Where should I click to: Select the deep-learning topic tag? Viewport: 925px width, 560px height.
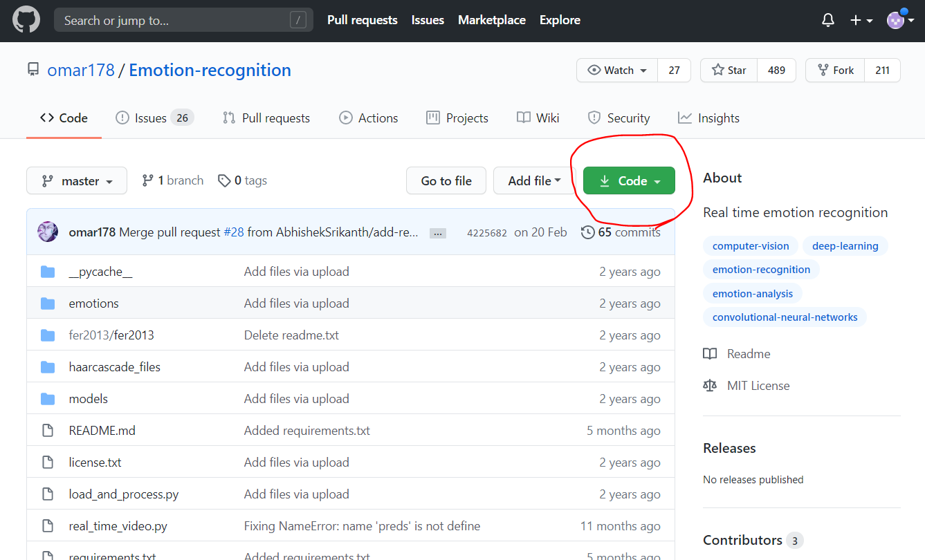tap(845, 246)
